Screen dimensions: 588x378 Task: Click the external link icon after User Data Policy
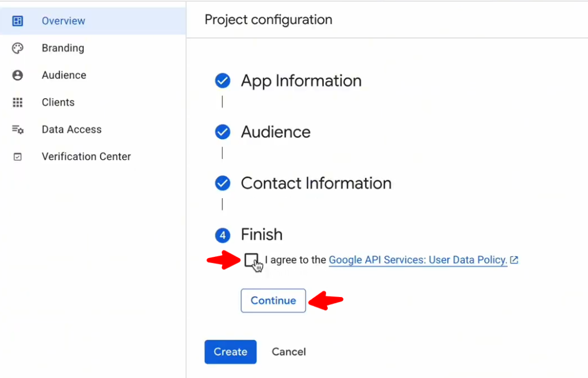click(514, 260)
